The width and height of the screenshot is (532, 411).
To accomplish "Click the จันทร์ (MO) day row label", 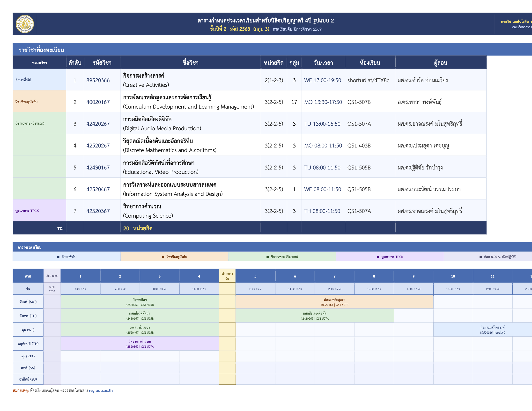I will point(28,302).
